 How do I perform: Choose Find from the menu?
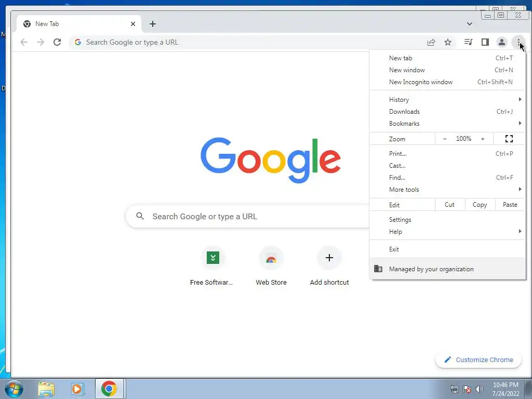(x=447, y=178)
